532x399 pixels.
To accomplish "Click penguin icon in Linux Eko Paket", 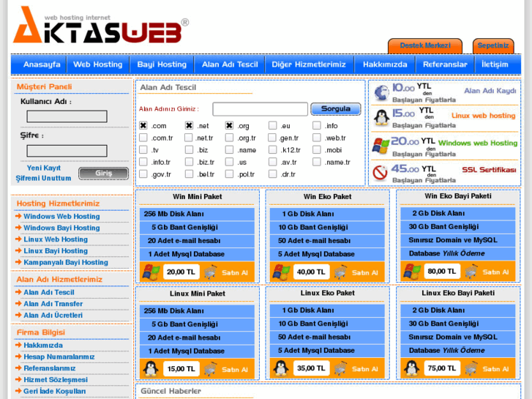I will tap(281, 368).
